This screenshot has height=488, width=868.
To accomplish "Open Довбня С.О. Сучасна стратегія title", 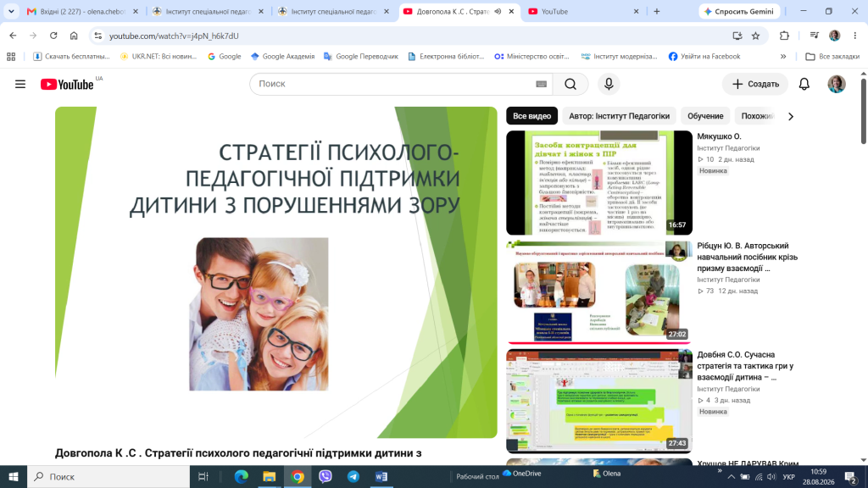I will pyautogui.click(x=745, y=366).
